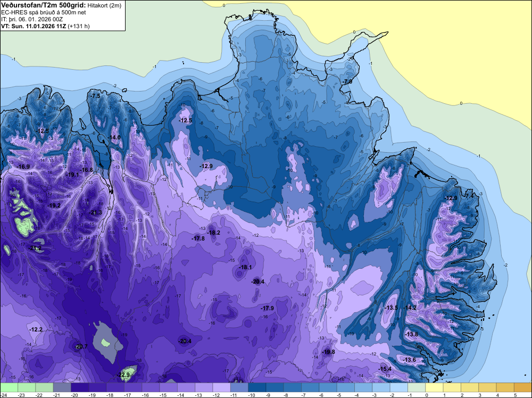Click the -18.1 temperature label
532x398 pixels.
coord(245,267)
